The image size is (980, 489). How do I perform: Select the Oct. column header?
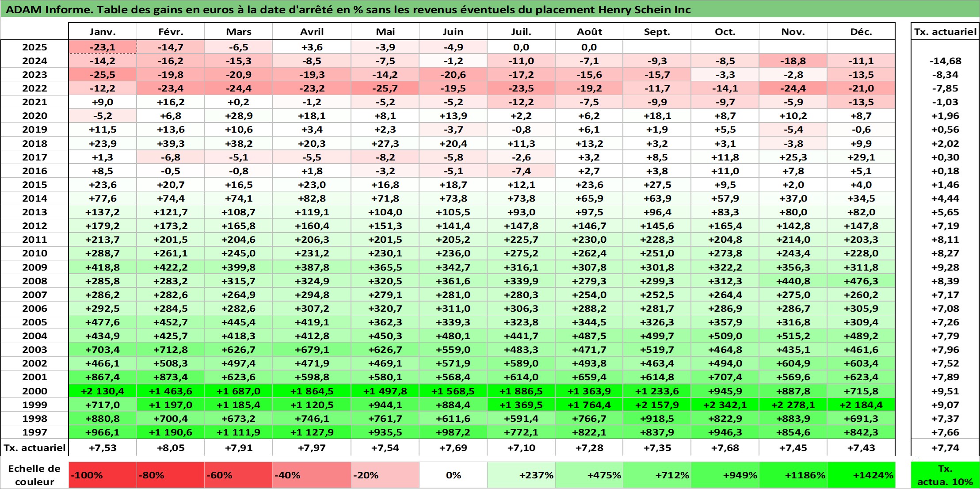coord(725,32)
